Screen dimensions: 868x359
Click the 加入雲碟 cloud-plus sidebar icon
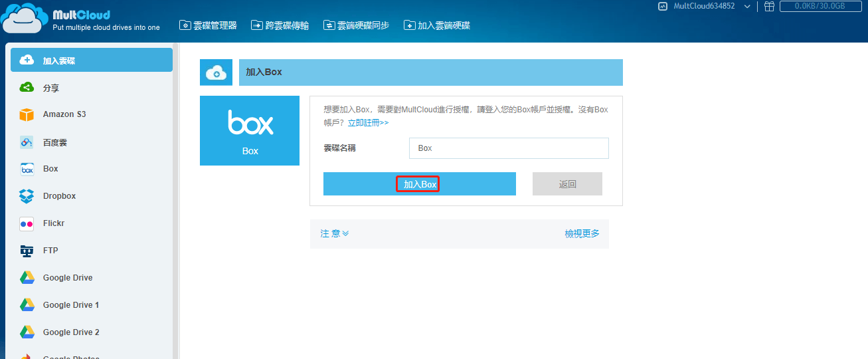click(27, 60)
